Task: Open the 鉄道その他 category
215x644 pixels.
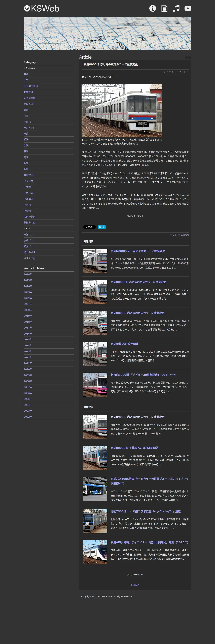Action: point(29,223)
